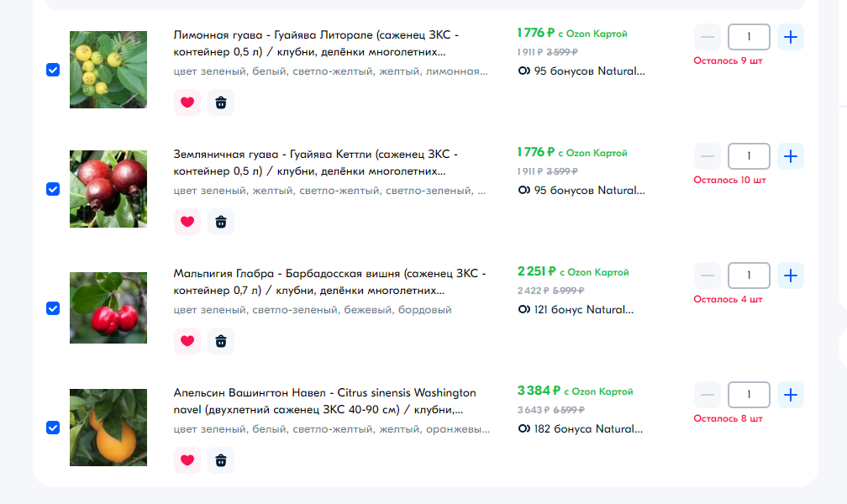The width and height of the screenshot is (847, 504).
Task: Favorite the Лимонная гуава item with heart icon
Action: (x=187, y=102)
